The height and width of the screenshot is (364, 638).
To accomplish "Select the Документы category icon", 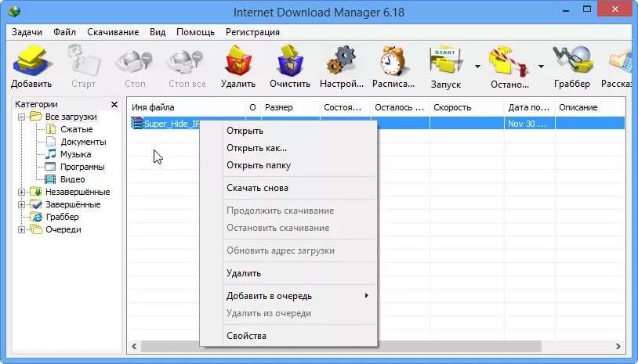I will pos(51,142).
